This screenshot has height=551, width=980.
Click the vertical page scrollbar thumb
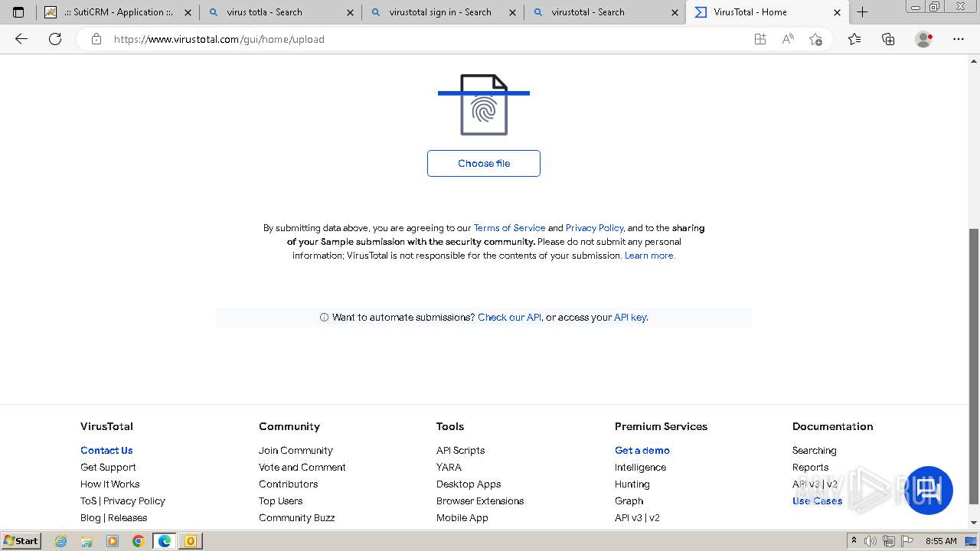coord(974,367)
